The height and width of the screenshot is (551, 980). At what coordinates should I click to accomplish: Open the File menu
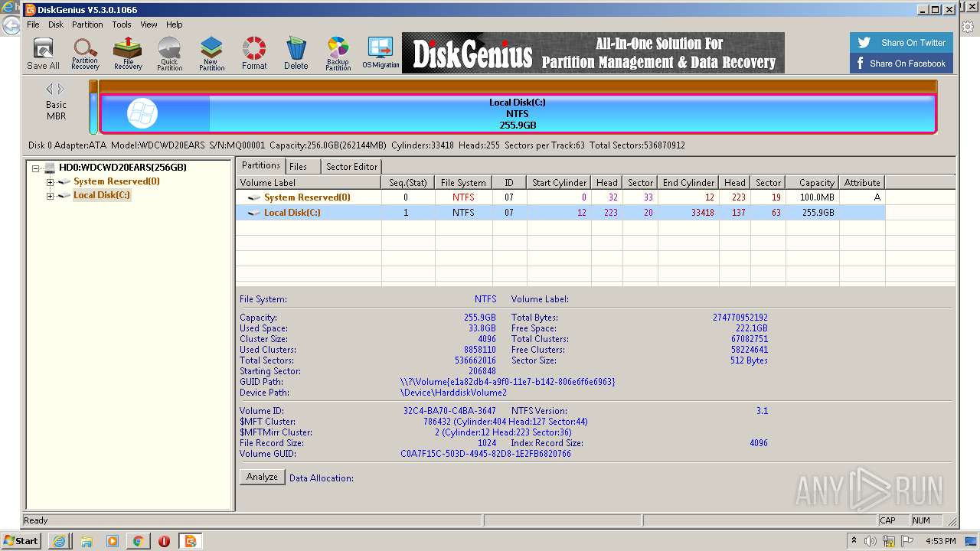(33, 24)
